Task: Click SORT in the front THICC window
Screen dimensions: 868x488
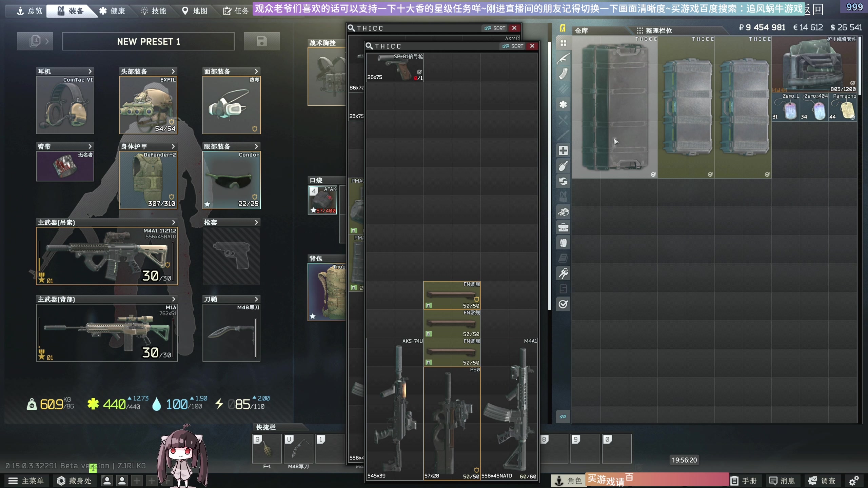Action: tap(513, 46)
